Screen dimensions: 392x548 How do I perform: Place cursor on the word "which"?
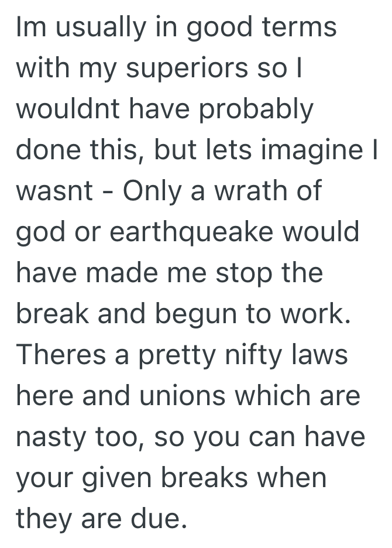269,396
